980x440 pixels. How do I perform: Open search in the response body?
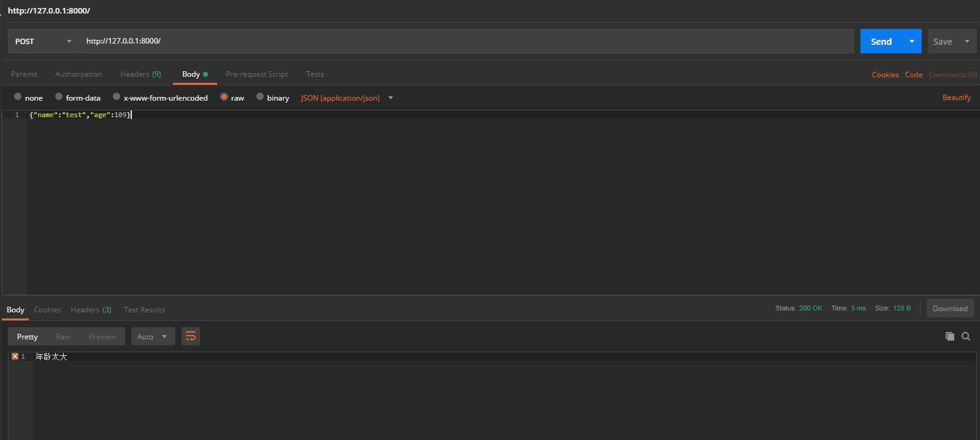[966, 336]
